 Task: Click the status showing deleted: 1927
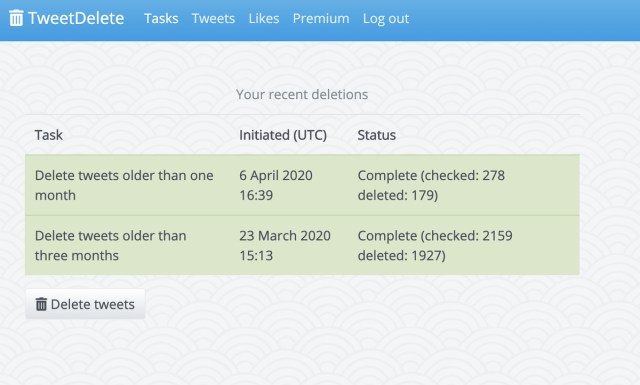coord(435,245)
